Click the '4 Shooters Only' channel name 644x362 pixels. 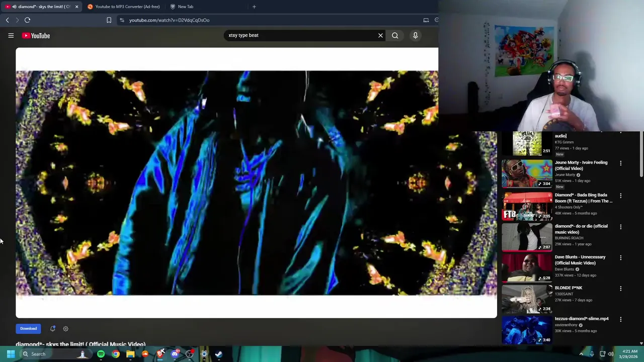coord(569,207)
